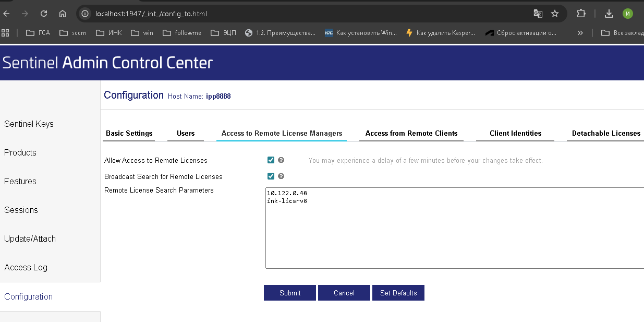Bookmark this page with the star

click(555, 14)
